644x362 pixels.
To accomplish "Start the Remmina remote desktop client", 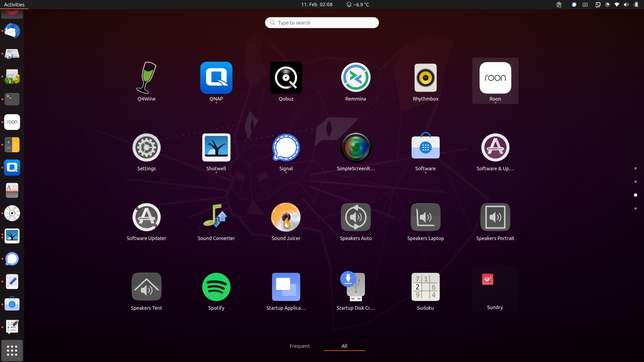I will click(355, 78).
